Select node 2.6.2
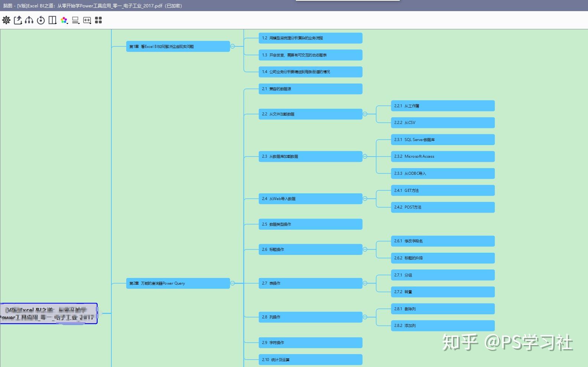The height and width of the screenshot is (367, 588). pos(443,258)
